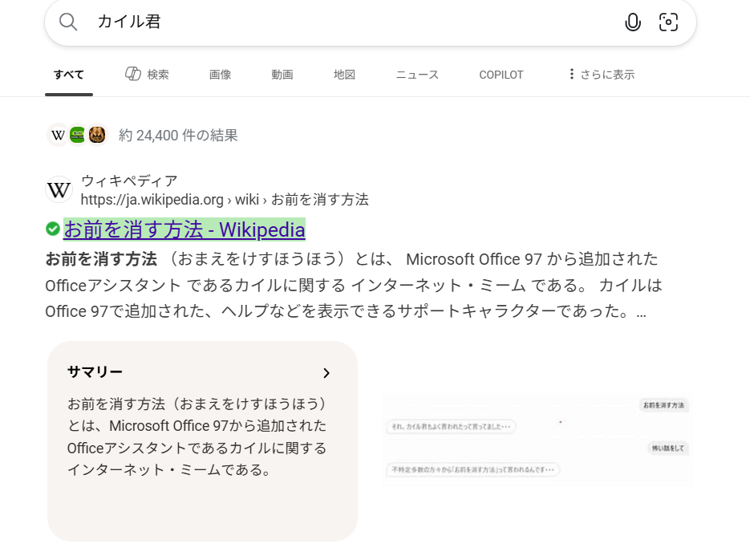Screen dimensions: 750x560
Task: Click the ja.wikipedia.org URL breadcrumb
Action: tap(225, 200)
